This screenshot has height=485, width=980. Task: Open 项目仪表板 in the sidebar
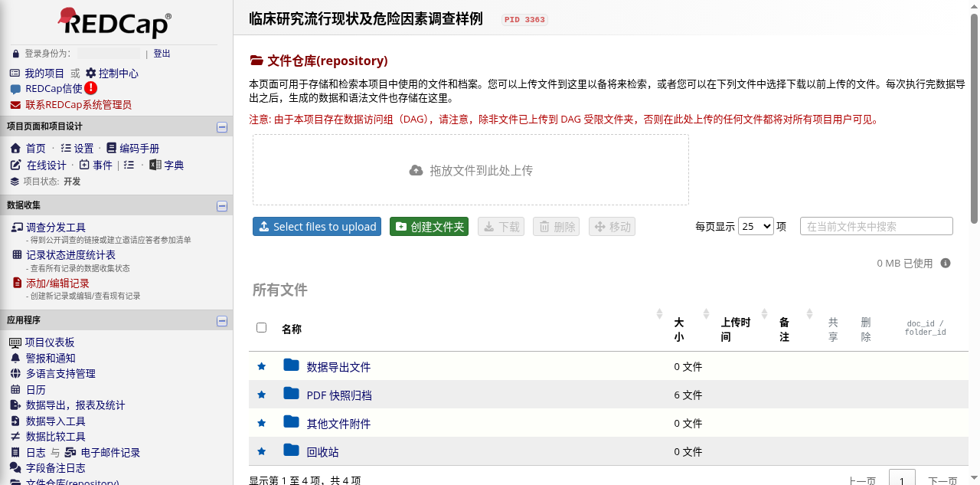50,342
